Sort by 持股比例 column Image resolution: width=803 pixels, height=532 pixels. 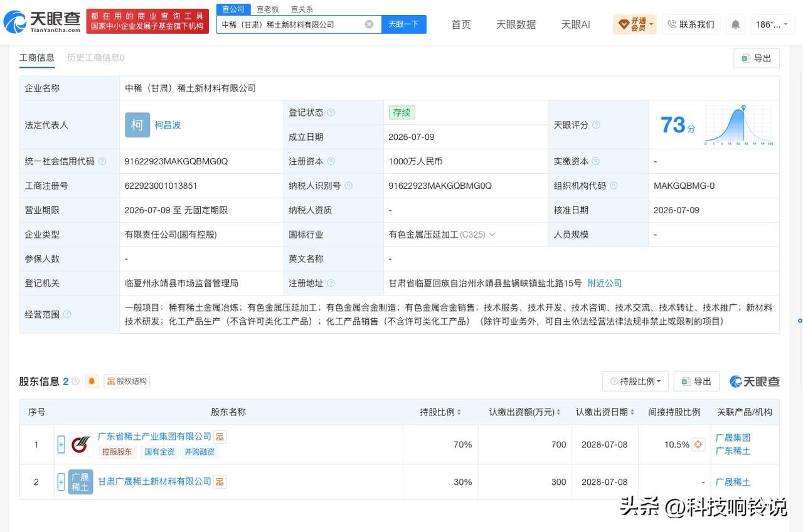coord(459,412)
